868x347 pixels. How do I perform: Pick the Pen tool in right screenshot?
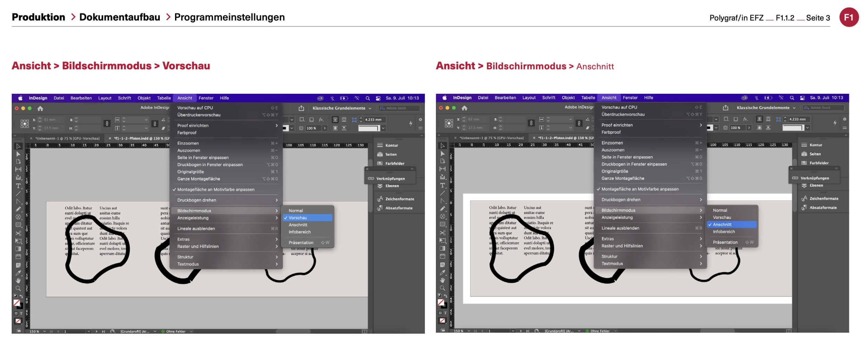tap(442, 201)
